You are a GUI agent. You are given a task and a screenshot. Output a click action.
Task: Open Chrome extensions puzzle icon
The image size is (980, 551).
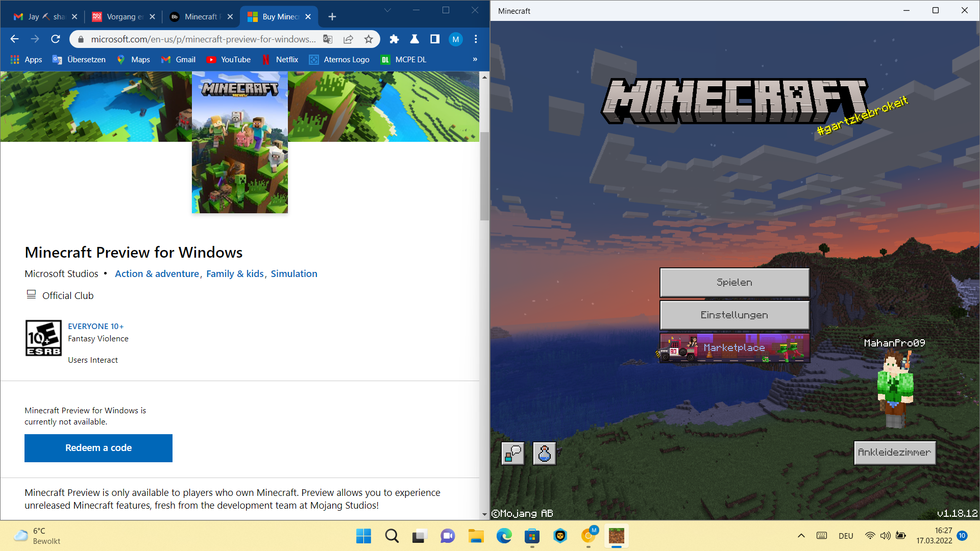pyautogui.click(x=394, y=39)
